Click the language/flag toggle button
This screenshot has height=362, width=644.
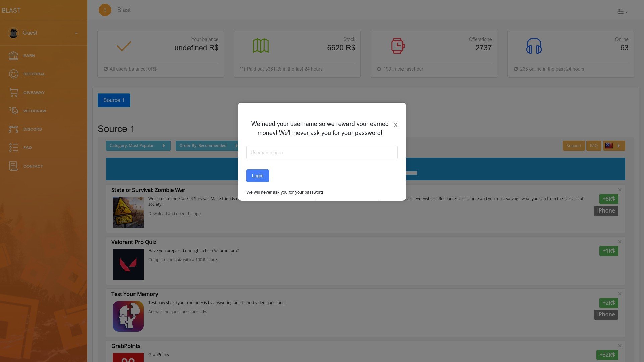tap(614, 146)
